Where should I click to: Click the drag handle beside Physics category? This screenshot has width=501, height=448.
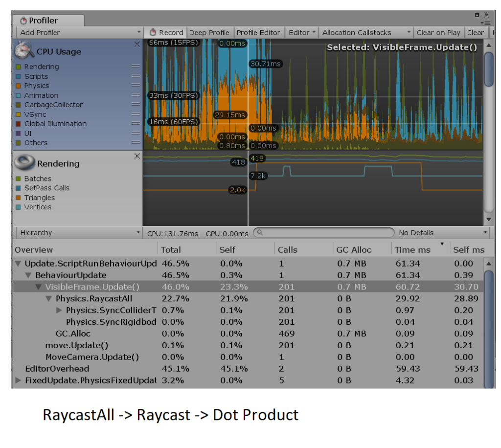pos(136,86)
